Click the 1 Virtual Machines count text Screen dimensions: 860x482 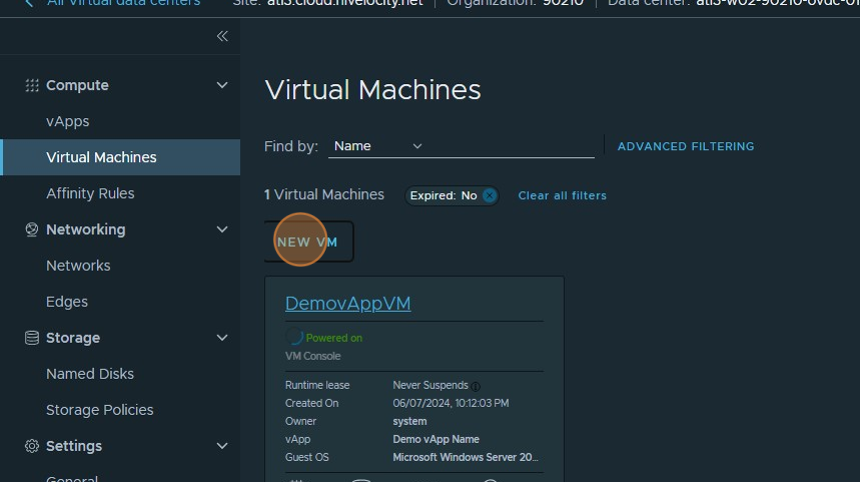pos(324,195)
